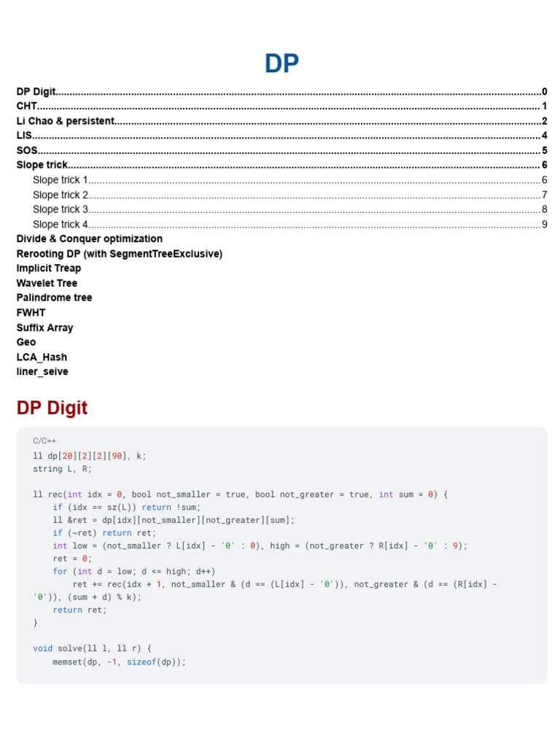The image size is (560, 747).
Task: Go to the Slope trick 3 sub-entry
Action: tap(289, 209)
